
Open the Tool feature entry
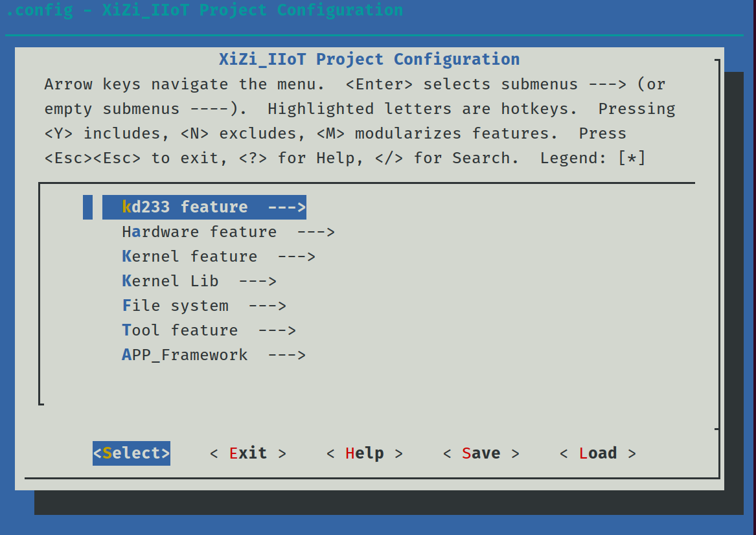[x=179, y=330]
